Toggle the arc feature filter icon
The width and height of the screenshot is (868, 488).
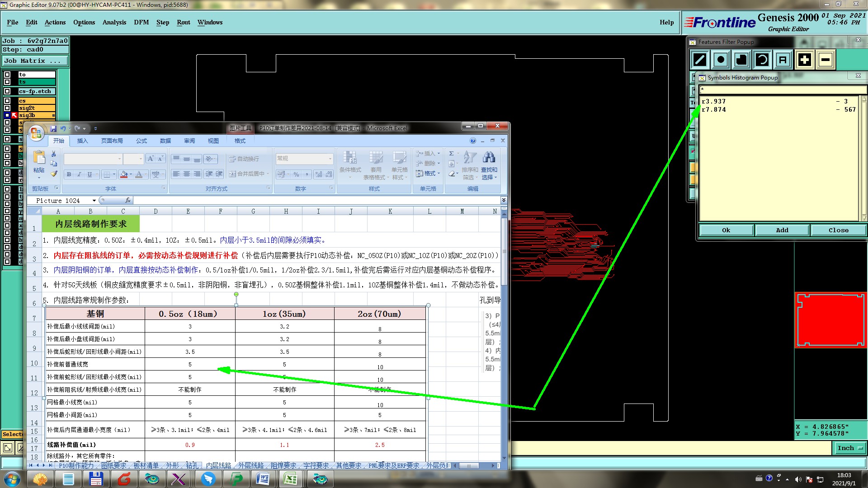tap(762, 60)
